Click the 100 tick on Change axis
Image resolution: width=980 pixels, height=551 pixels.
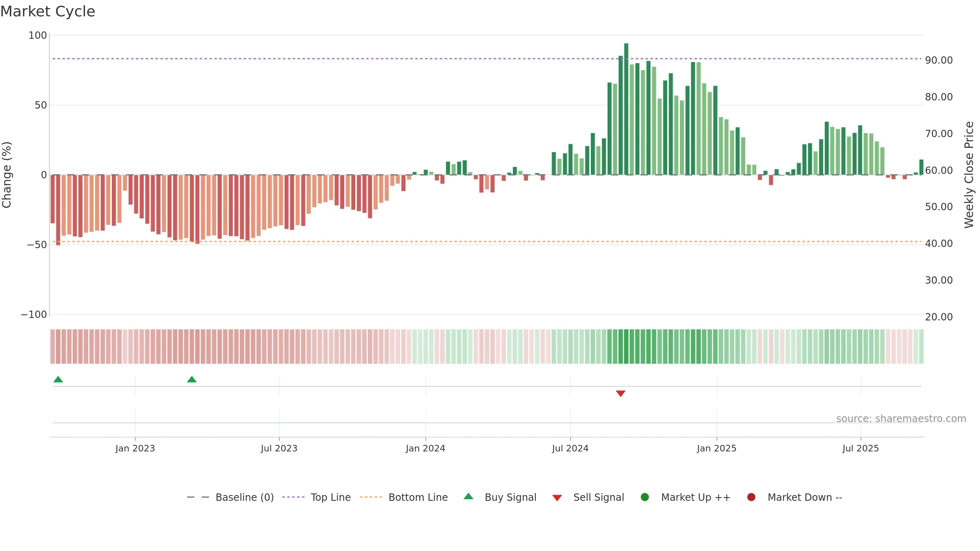38,36
